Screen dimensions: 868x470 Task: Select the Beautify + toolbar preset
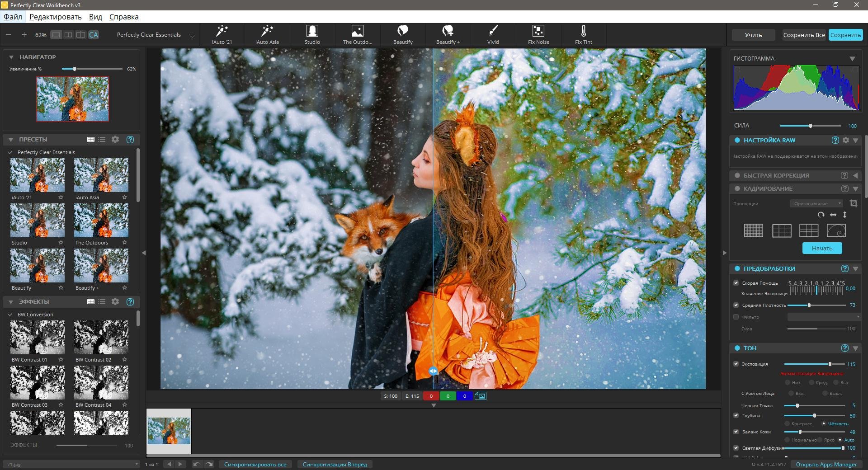[448, 35]
